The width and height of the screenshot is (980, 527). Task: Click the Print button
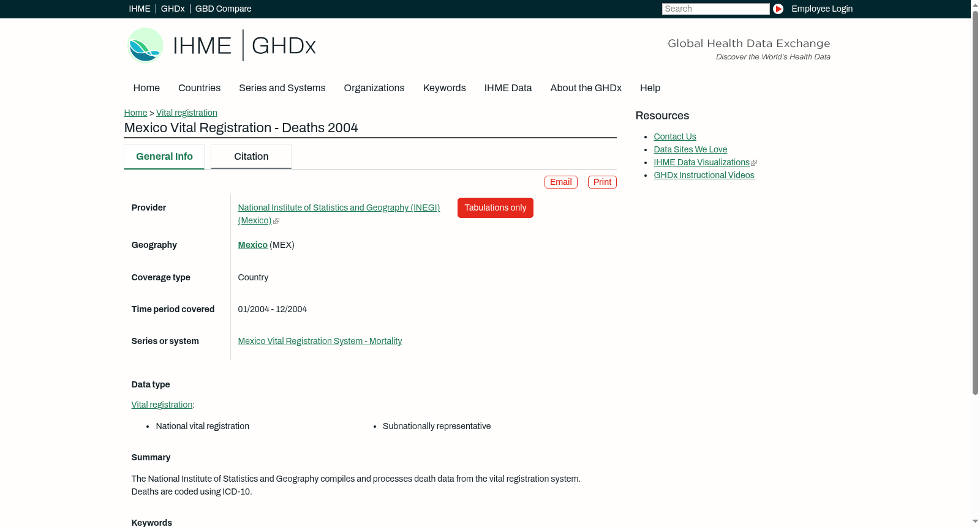pos(602,182)
